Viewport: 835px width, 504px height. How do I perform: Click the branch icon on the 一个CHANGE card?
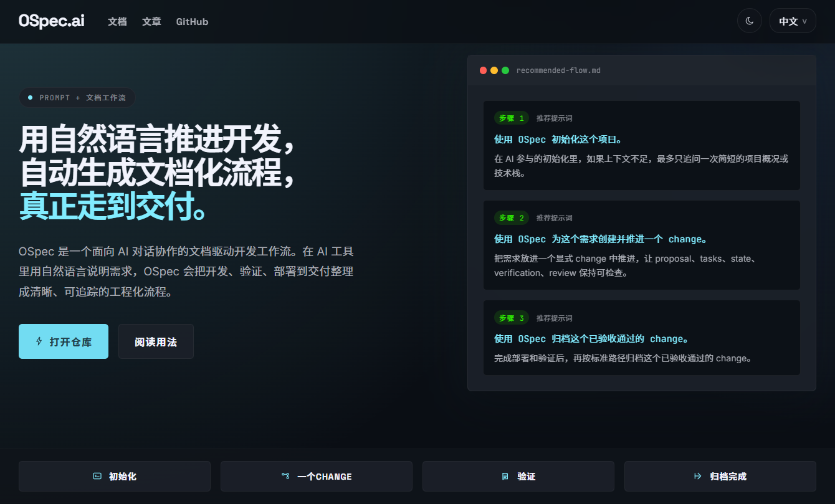pos(285,476)
